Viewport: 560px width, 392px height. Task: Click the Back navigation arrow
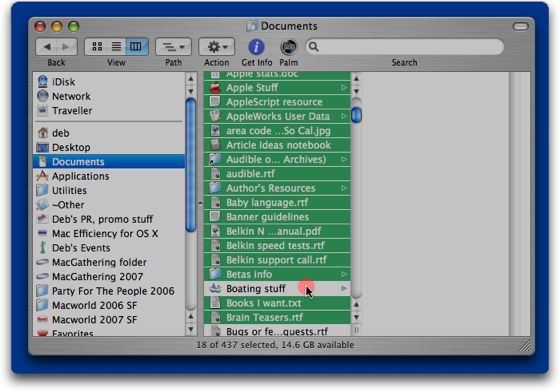pyautogui.click(x=47, y=47)
